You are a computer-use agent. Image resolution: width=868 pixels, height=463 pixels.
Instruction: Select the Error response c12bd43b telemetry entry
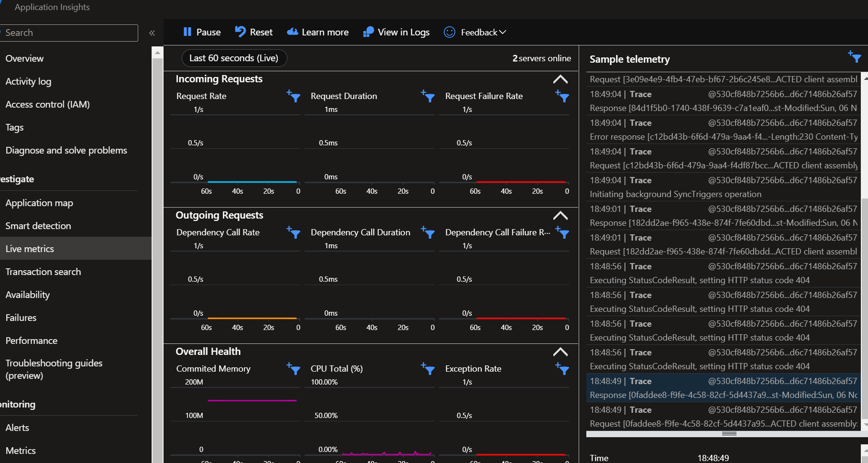pyautogui.click(x=723, y=130)
